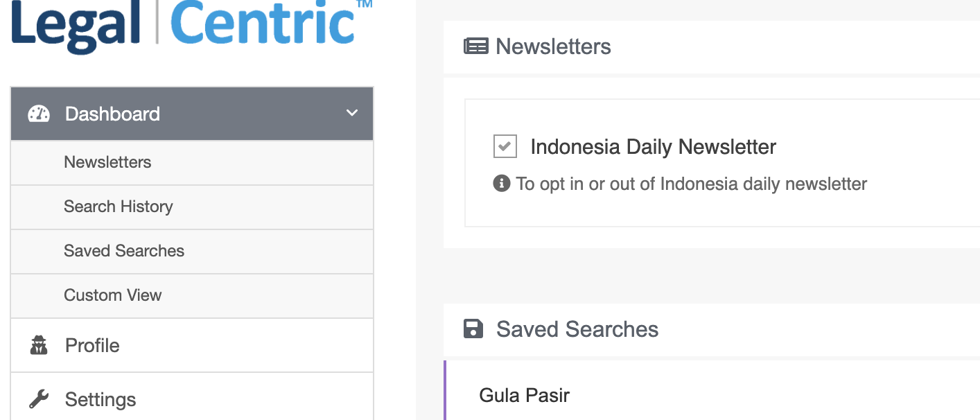Go to Saved Searches in the sidebar
980x420 pixels.
[124, 251]
